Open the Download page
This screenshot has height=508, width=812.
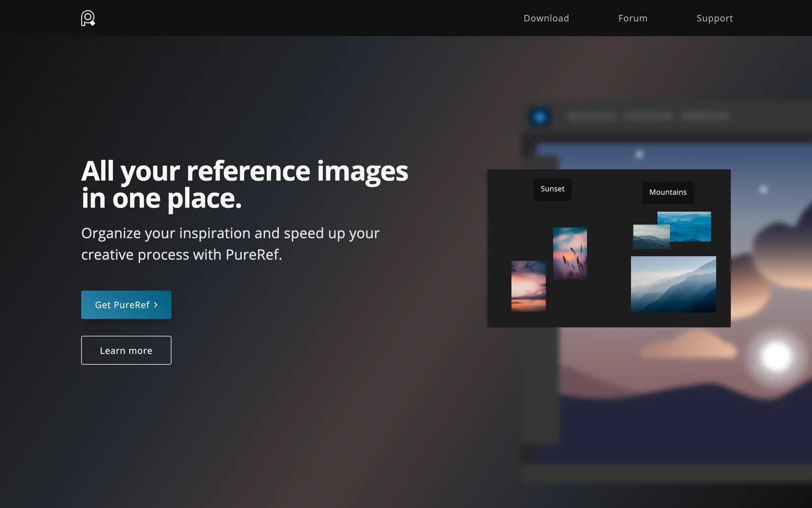click(546, 18)
